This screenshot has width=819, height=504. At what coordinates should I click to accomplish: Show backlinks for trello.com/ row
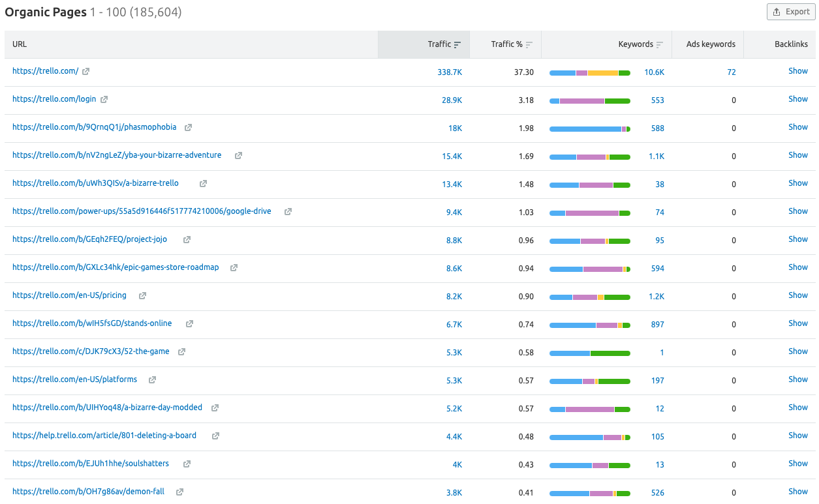pos(798,71)
